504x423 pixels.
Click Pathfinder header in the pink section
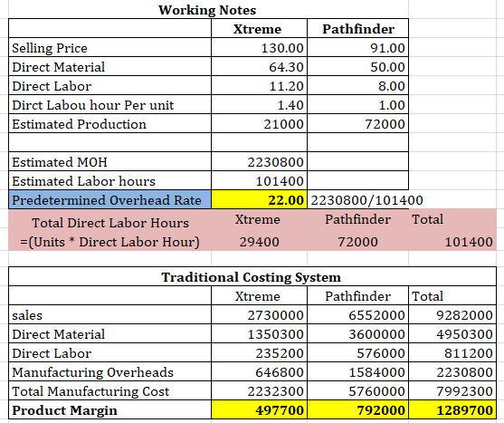[357, 219]
